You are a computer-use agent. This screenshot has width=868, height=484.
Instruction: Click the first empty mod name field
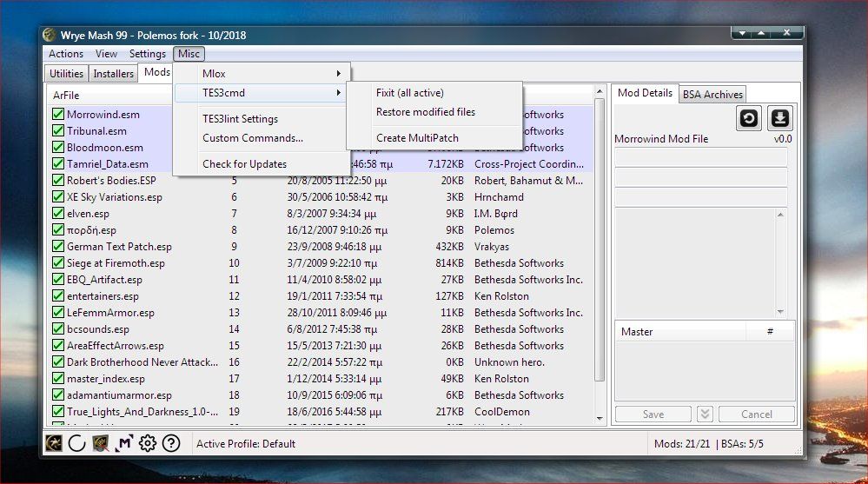(x=701, y=157)
